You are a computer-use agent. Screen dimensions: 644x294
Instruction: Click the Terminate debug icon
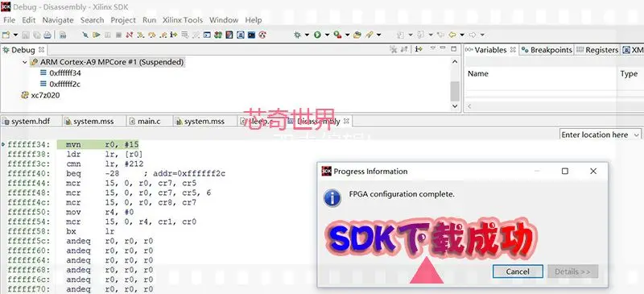tap(118, 35)
